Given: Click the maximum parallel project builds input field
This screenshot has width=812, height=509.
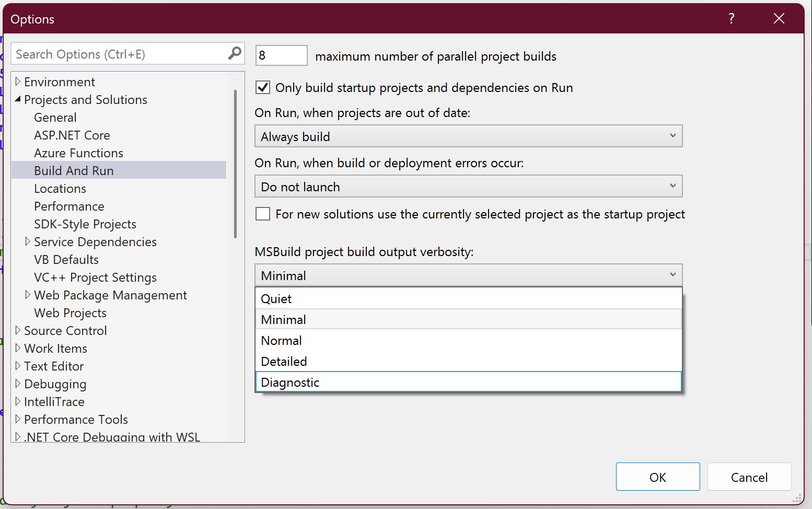Looking at the screenshot, I should click(281, 55).
